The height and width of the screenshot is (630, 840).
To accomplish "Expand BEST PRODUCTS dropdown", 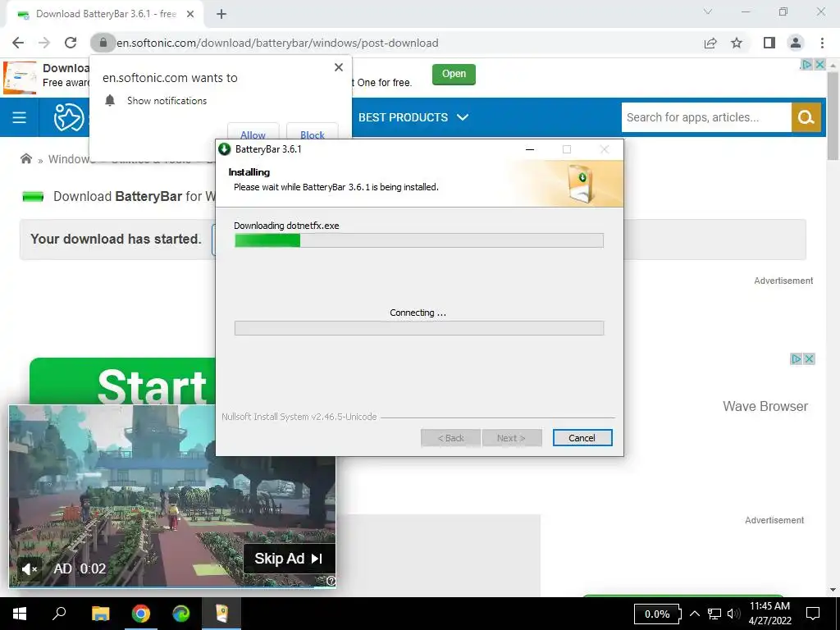I will coord(413,117).
